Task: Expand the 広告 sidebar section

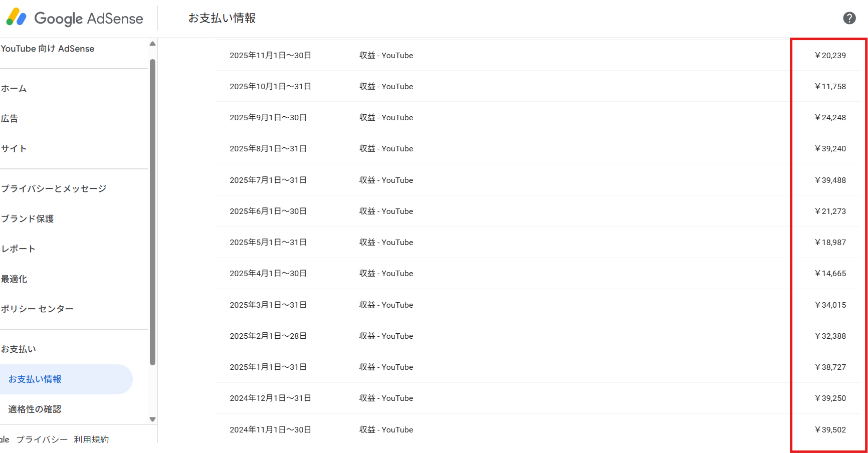Action: [x=10, y=119]
